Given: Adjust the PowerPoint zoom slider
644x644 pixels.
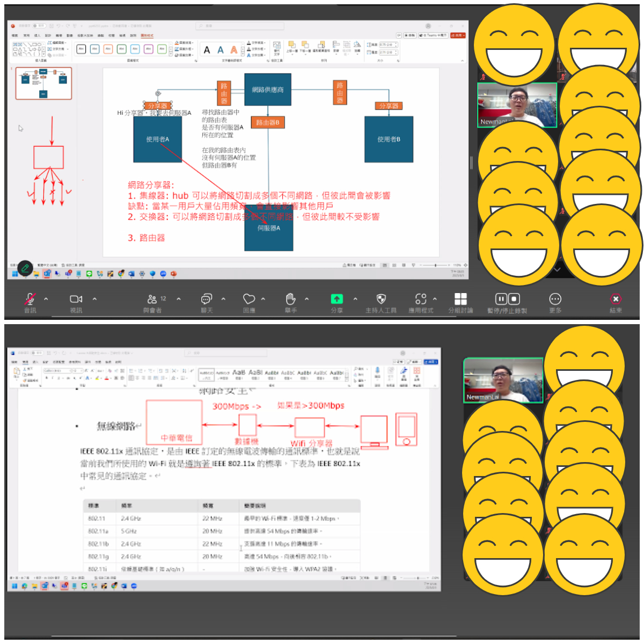Looking at the screenshot, I should click(435, 265).
